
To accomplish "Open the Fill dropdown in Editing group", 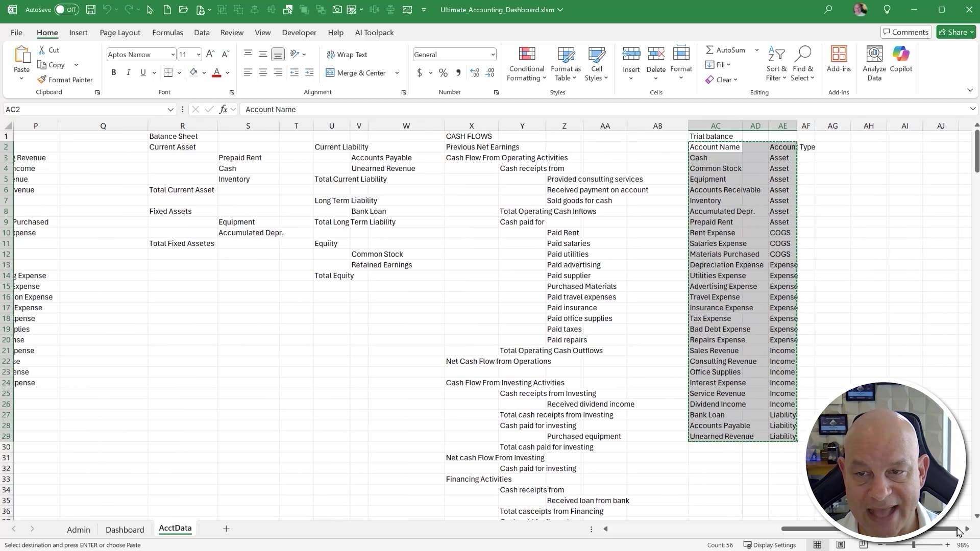I will click(x=718, y=65).
